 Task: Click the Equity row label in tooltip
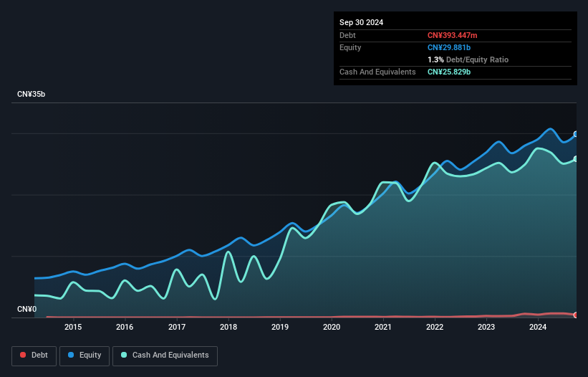tap(350, 47)
